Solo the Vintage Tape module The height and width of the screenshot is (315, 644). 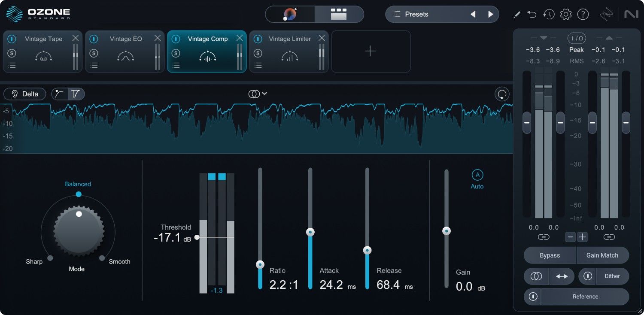tap(12, 53)
